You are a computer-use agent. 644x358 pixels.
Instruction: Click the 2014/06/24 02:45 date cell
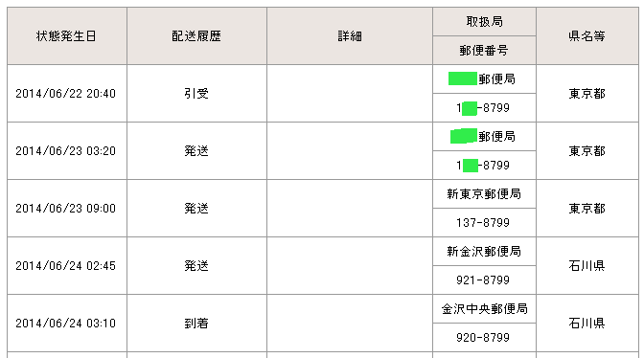(67, 266)
